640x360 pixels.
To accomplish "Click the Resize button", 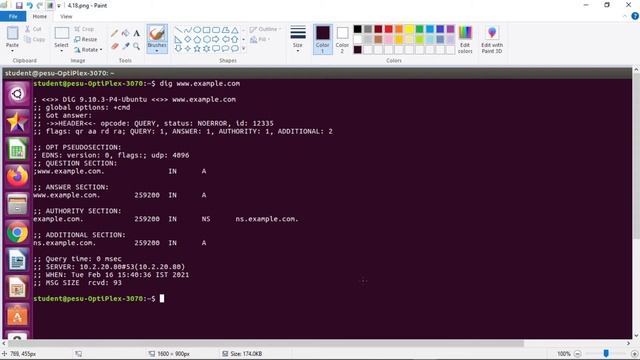I will pos(86,40).
